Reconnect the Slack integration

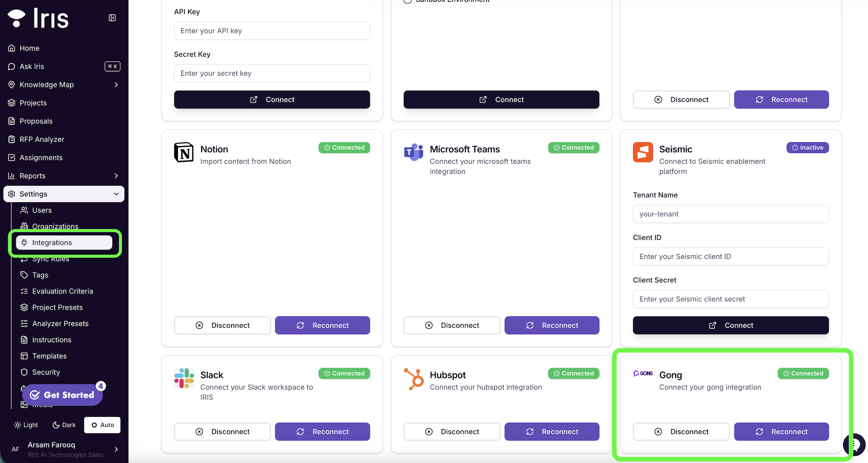[x=322, y=432]
